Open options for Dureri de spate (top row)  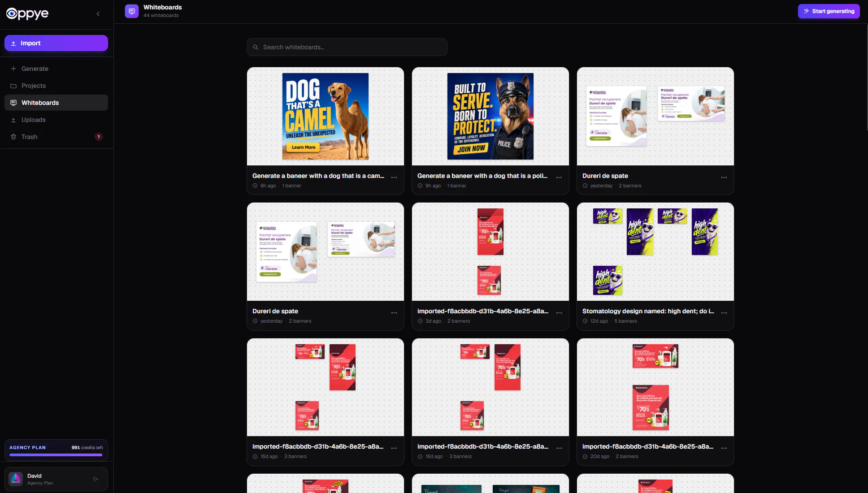tap(724, 177)
